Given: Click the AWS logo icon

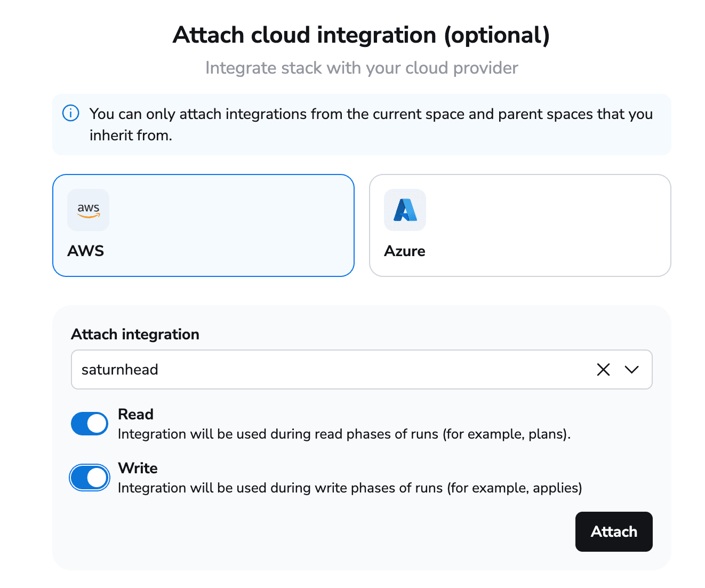Looking at the screenshot, I should tap(88, 210).
